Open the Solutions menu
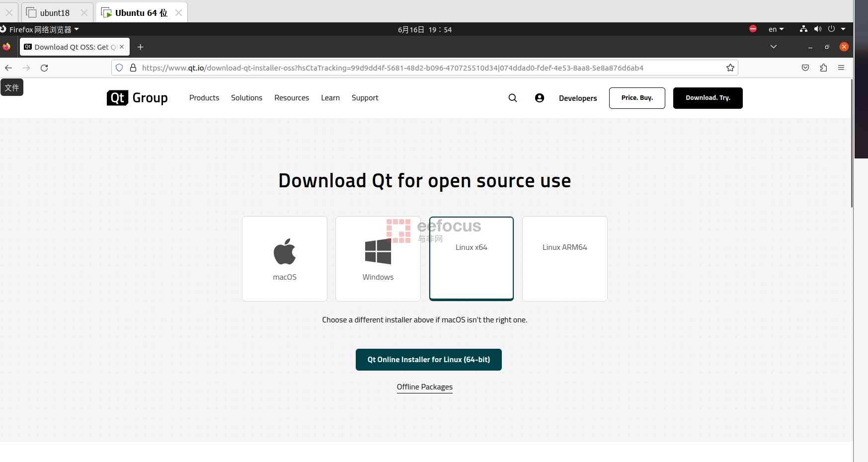 [246, 98]
